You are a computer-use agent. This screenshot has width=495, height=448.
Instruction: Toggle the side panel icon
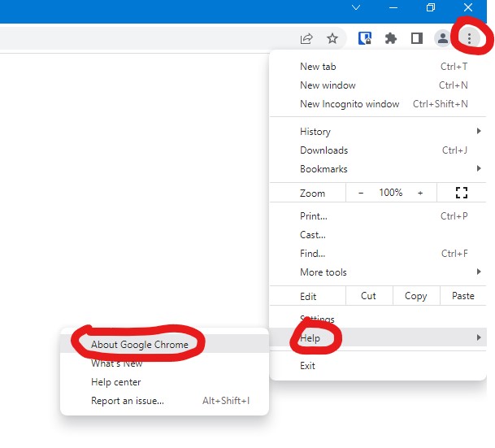pyautogui.click(x=416, y=38)
